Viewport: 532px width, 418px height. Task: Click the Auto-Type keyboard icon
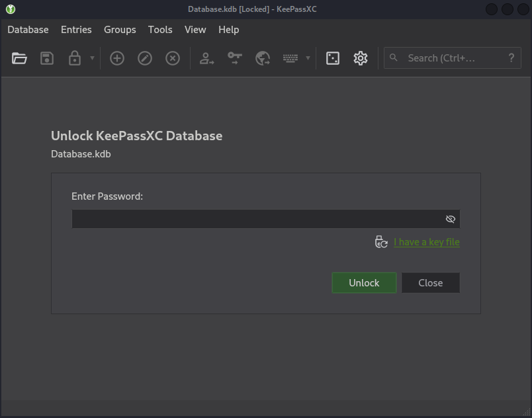(x=290, y=58)
